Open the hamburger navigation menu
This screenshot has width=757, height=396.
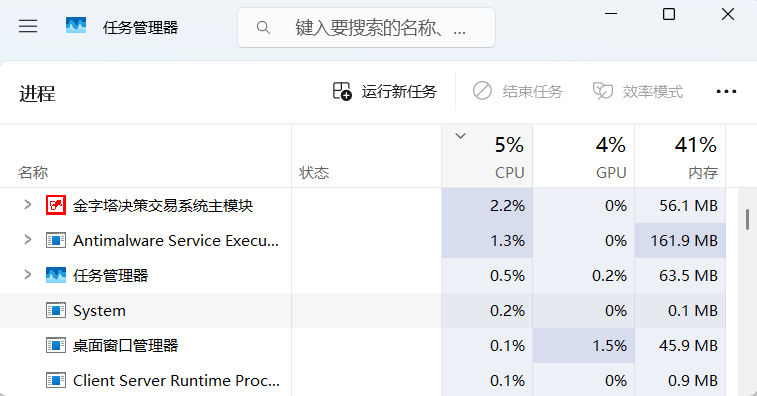28,26
